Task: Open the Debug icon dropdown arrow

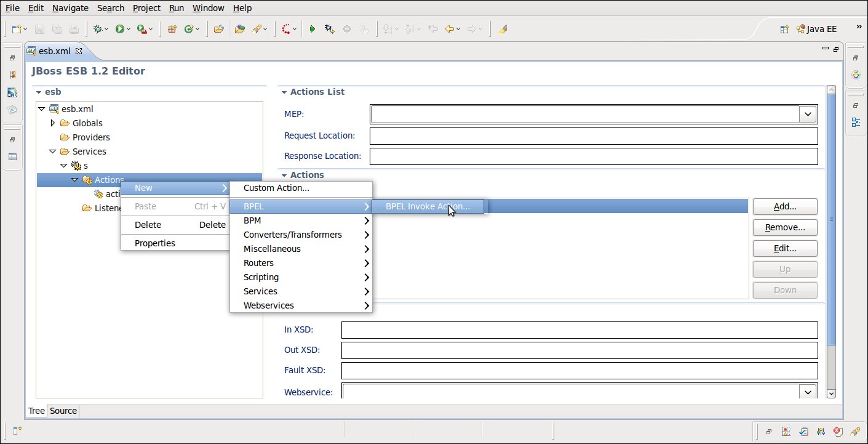Action: click(x=106, y=30)
